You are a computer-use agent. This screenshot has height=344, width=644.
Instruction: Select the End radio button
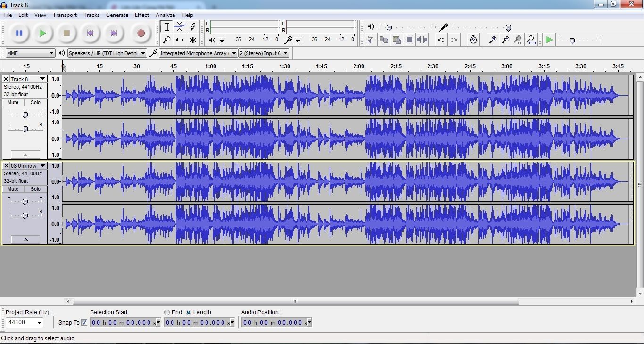click(167, 312)
